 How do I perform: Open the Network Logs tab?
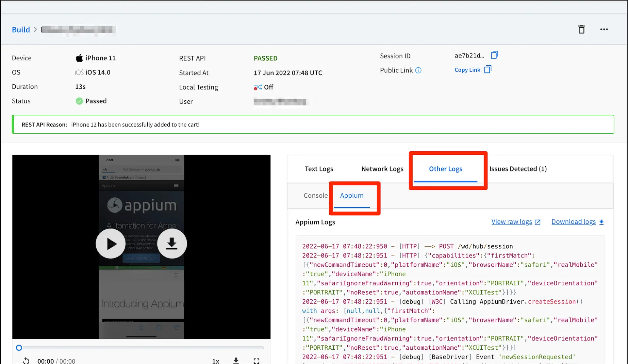pyautogui.click(x=382, y=169)
